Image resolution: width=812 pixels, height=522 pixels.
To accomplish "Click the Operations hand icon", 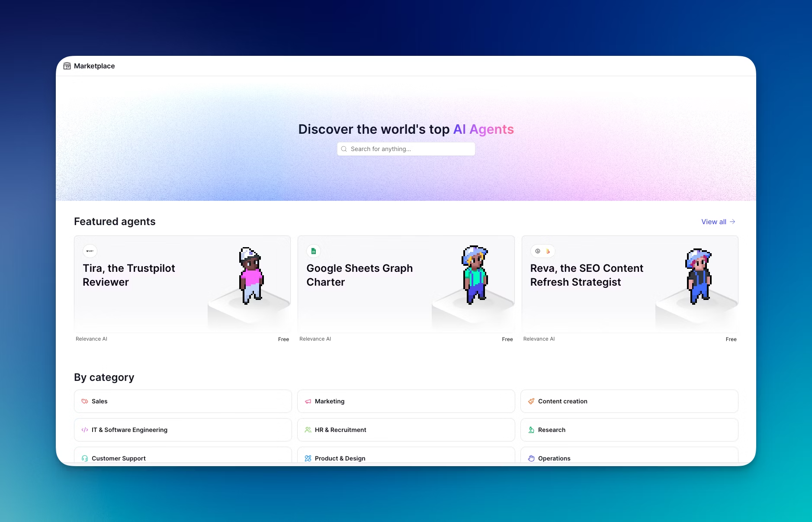I will pyautogui.click(x=532, y=458).
